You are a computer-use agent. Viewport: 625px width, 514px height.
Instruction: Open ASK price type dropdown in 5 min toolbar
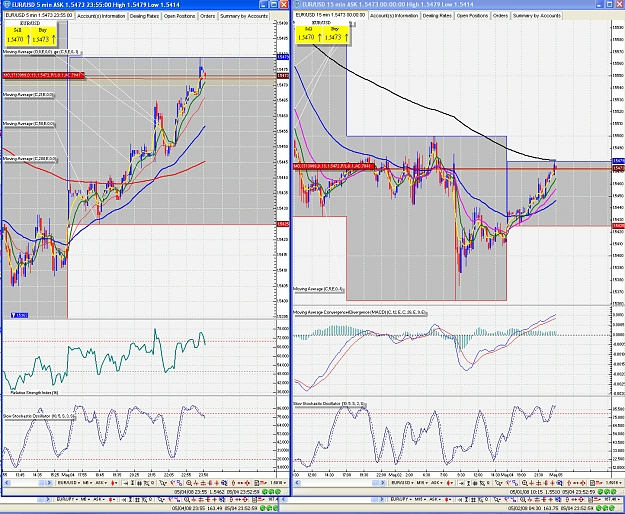(101, 483)
